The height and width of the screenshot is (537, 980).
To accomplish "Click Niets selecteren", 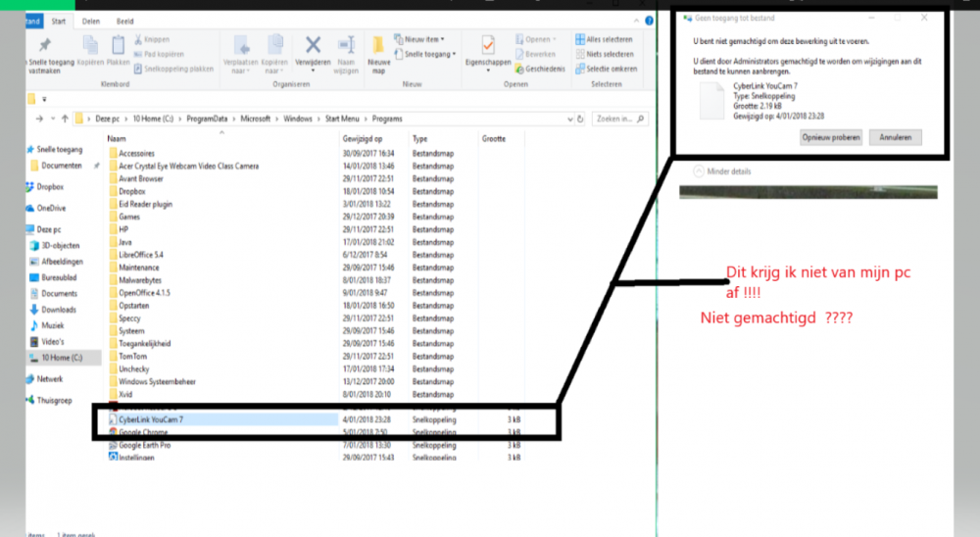I will click(x=605, y=55).
